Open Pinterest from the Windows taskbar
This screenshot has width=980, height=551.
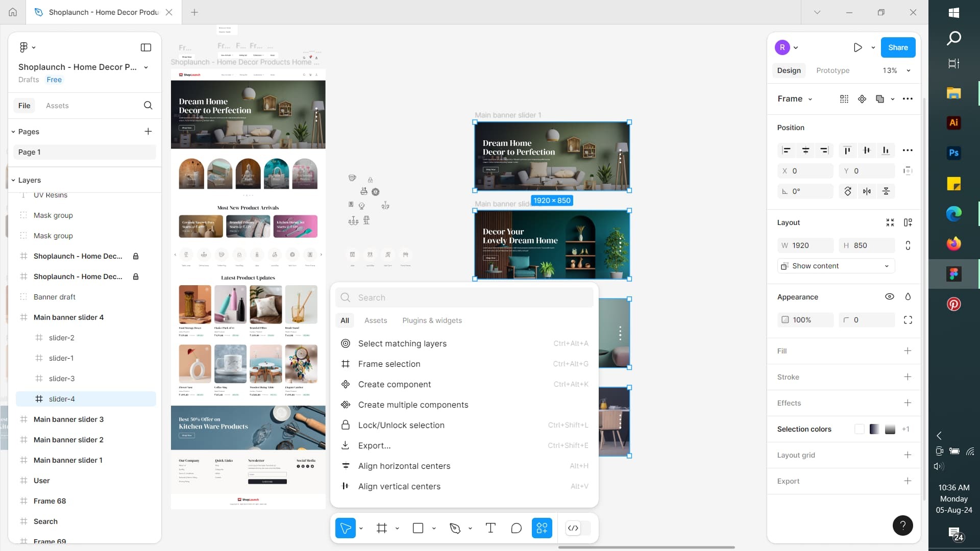[953, 304]
